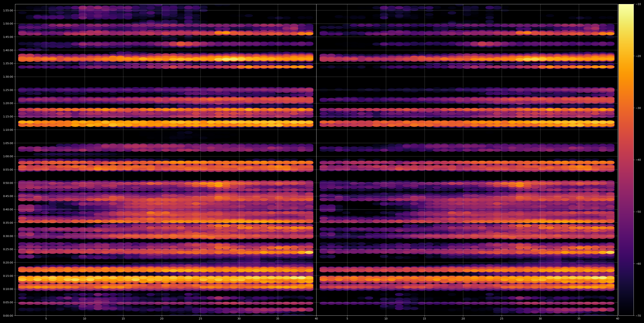Select the −60 value on the colorbar
Image resolution: width=644 pixels, height=323 pixels.
click(638, 263)
